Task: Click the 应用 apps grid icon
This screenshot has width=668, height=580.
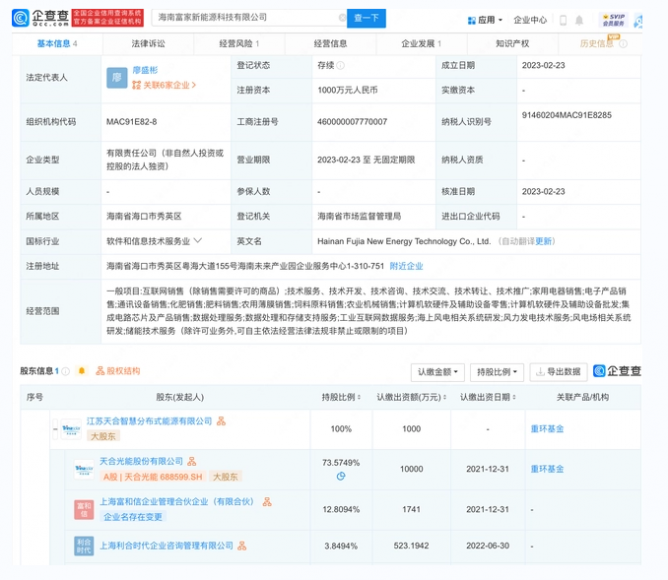Action: (473, 19)
